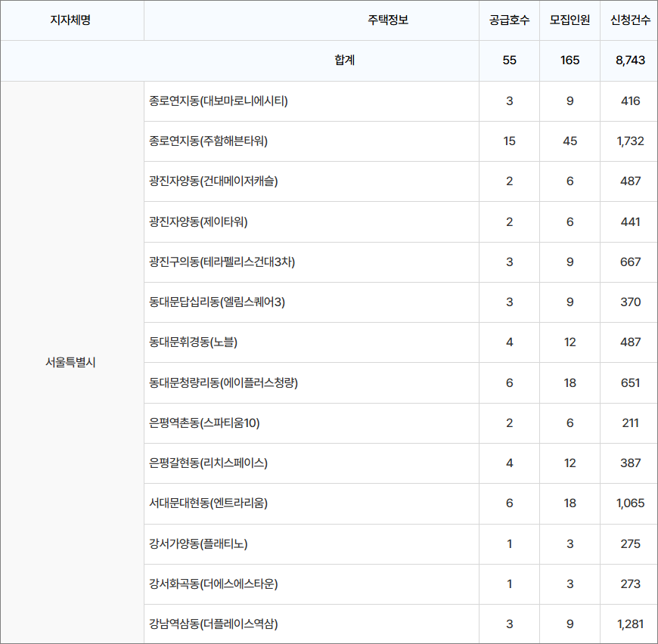Select the 8,743 total applications cell

630,60
